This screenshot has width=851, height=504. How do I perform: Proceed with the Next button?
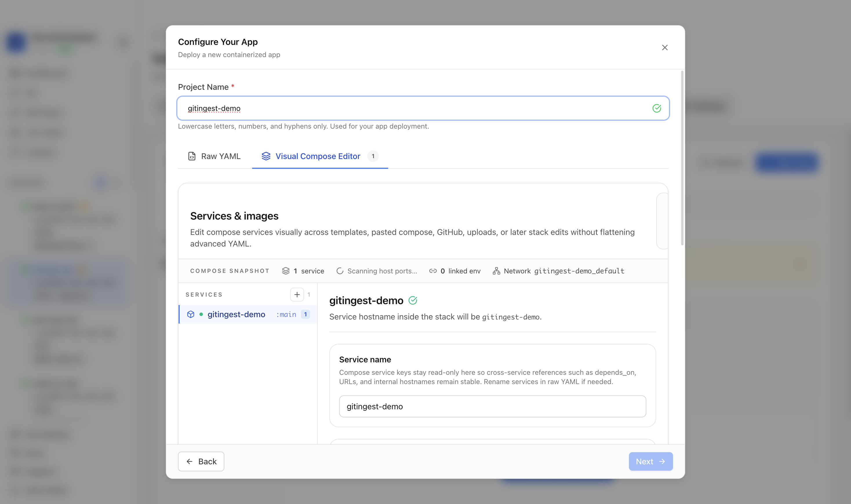[650, 461]
